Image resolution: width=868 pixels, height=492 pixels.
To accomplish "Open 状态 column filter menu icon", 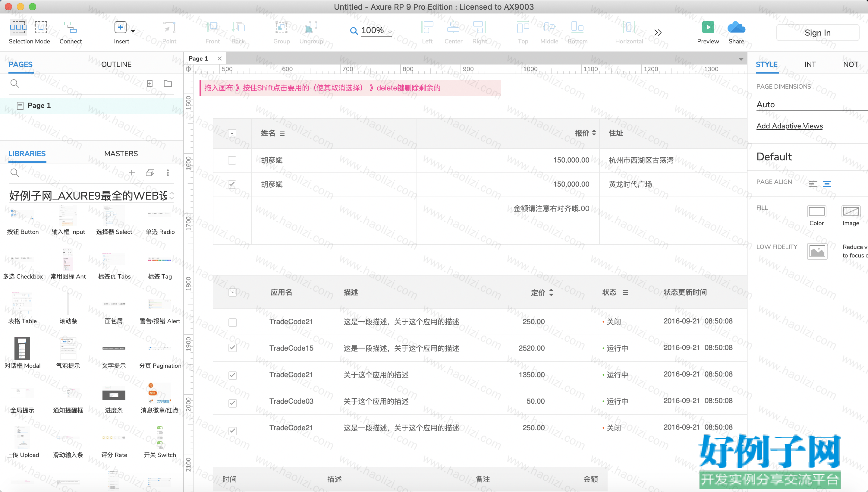I will 625,293.
